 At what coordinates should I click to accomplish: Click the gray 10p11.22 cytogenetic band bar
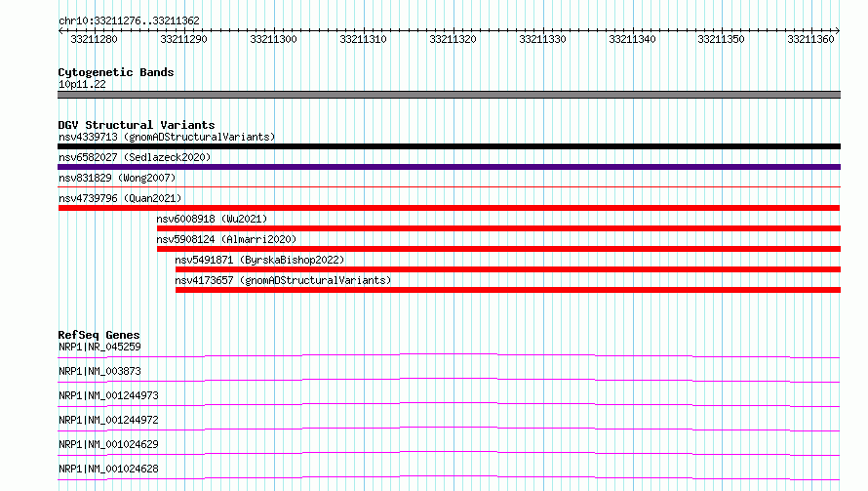point(449,95)
